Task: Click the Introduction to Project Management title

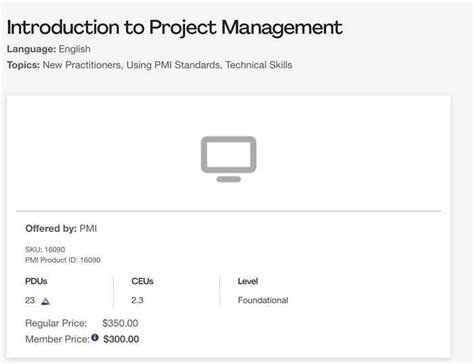Action: pos(175,27)
